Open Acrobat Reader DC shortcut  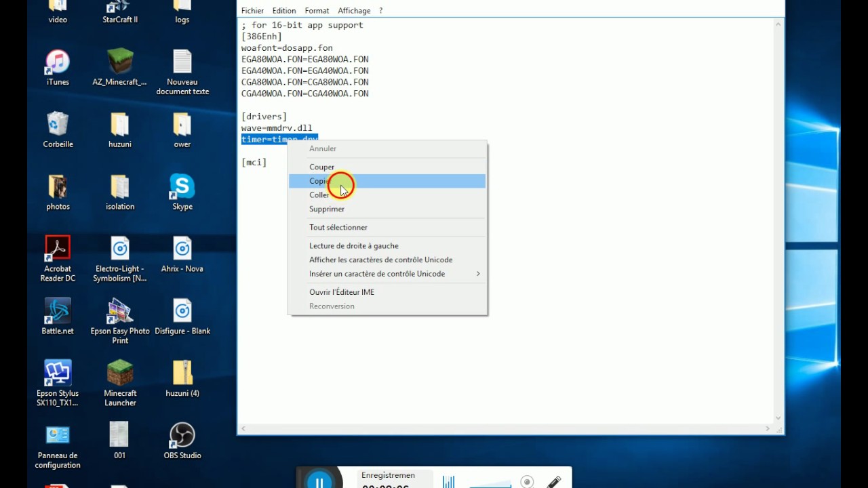[x=58, y=259]
